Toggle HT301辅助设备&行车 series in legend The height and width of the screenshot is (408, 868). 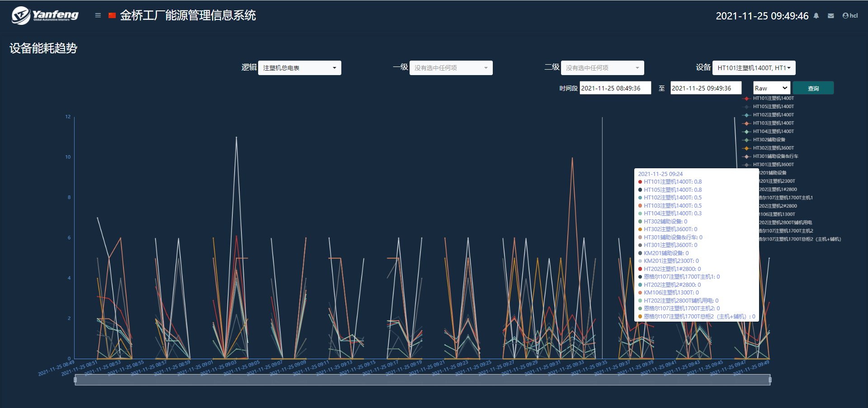tap(771, 157)
